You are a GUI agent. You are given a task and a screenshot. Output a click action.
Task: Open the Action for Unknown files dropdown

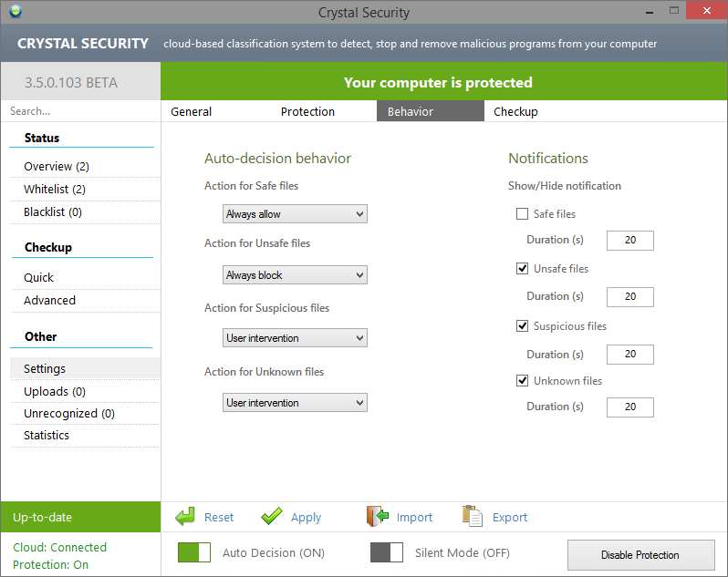[295, 403]
